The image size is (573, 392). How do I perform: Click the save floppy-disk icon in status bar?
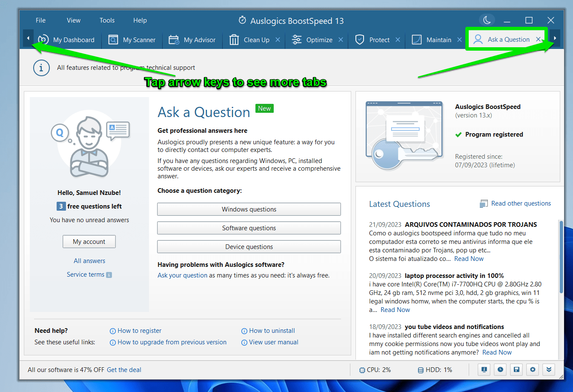(516, 369)
